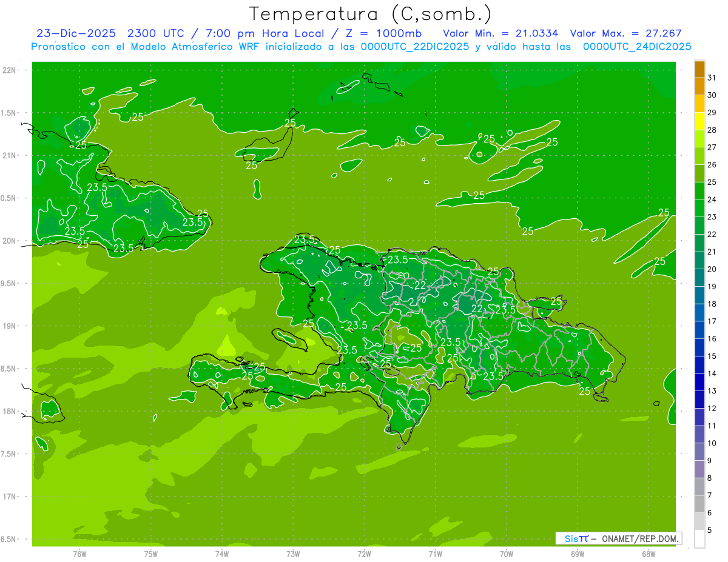Click the color legend value '28'

pos(712,130)
